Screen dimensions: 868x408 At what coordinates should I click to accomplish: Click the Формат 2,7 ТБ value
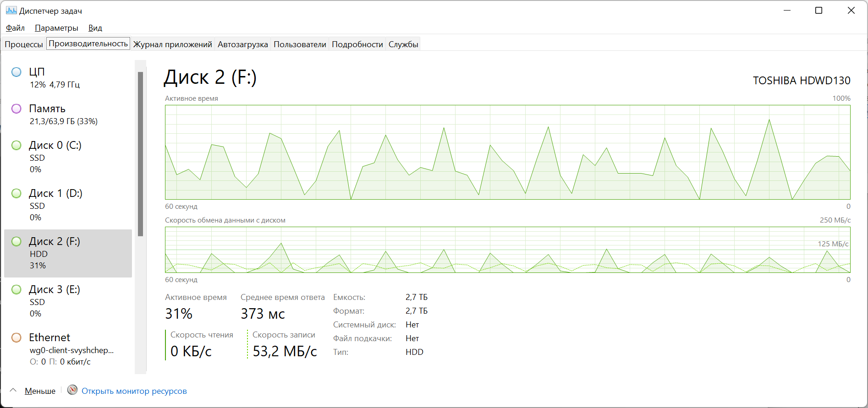pyautogui.click(x=417, y=311)
